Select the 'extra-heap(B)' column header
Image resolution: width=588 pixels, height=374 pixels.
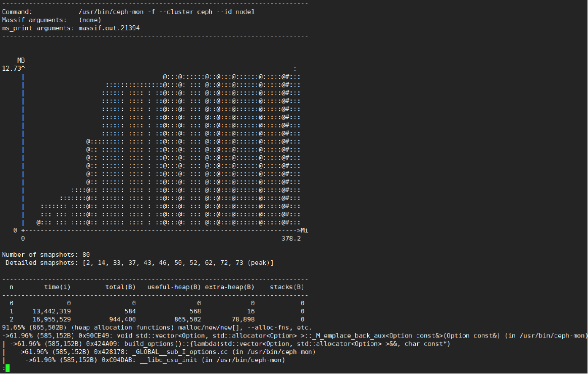(x=230, y=288)
